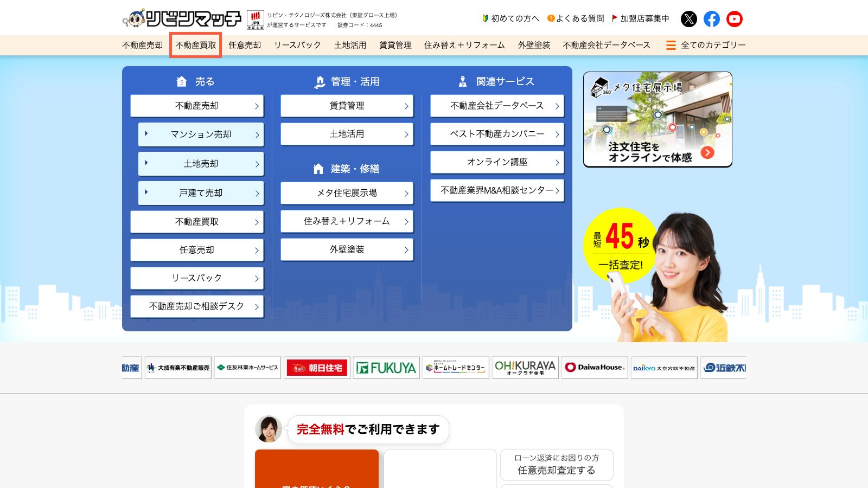
Task: Open the hamburger icon for 全てのカテゴリー
Action: (x=671, y=45)
